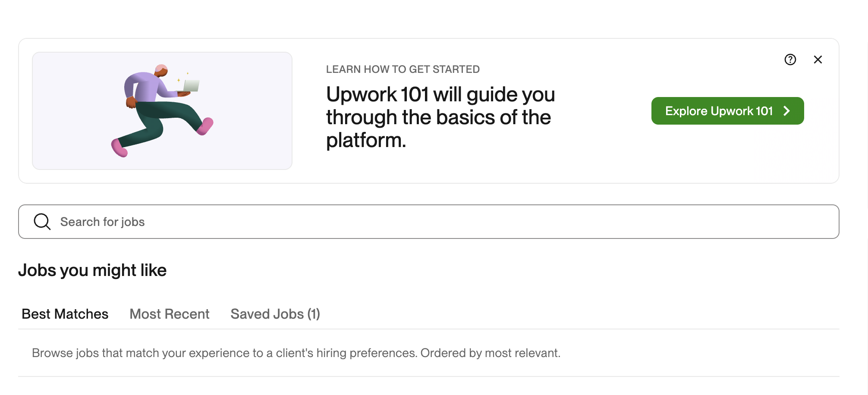Click the Explore Upwork 101 button
Viewport: 868px width, 395px height.
click(x=727, y=111)
